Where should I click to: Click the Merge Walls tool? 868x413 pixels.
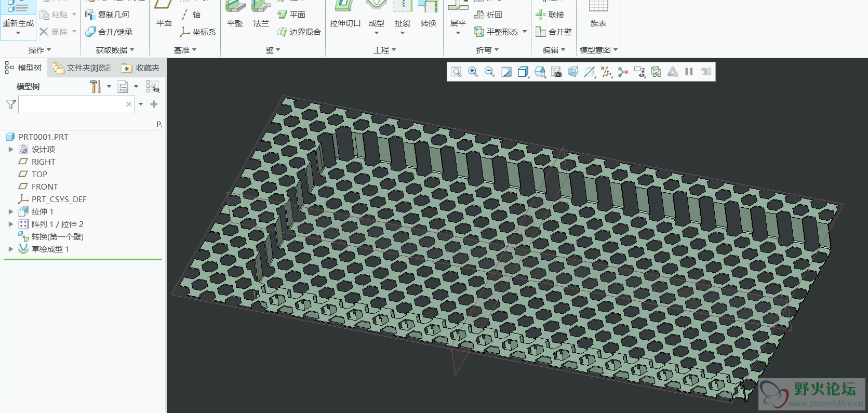[x=554, y=32]
